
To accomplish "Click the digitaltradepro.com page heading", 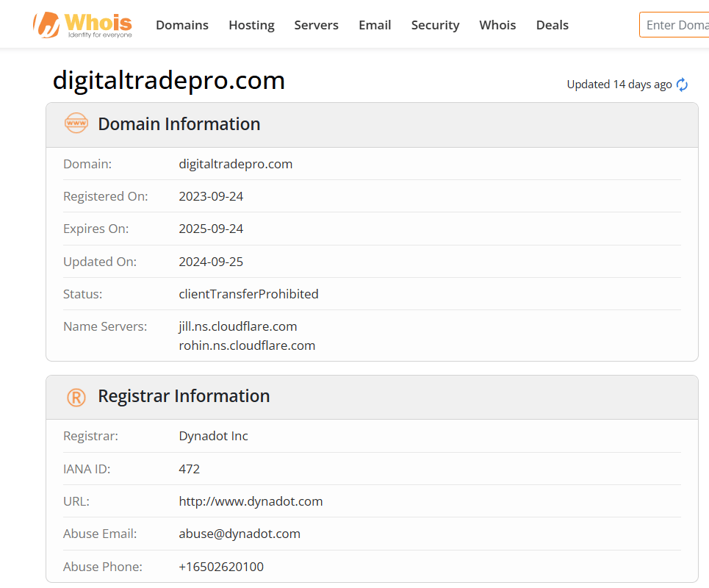I will click(x=169, y=81).
